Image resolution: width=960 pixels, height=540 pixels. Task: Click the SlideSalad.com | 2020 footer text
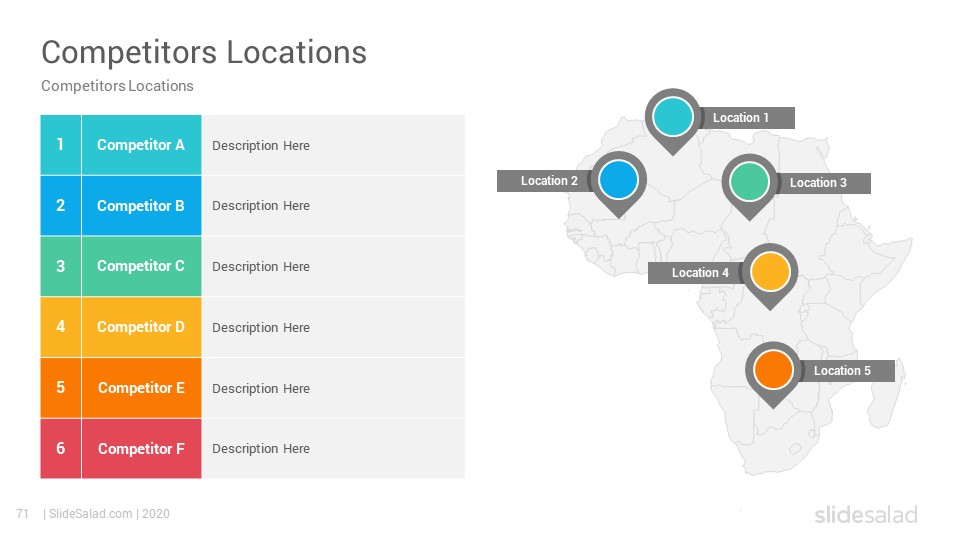109,514
